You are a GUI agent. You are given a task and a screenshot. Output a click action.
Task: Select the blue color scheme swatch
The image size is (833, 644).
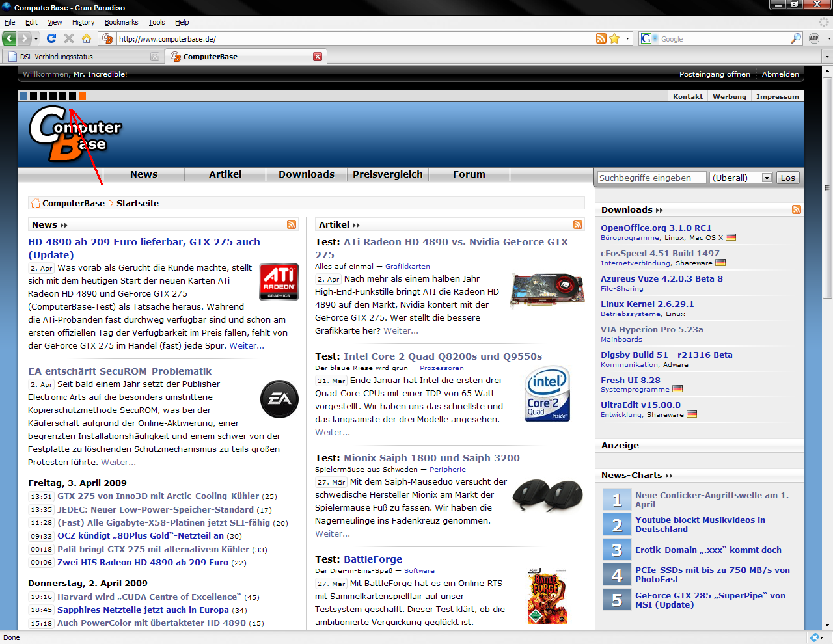click(24, 96)
